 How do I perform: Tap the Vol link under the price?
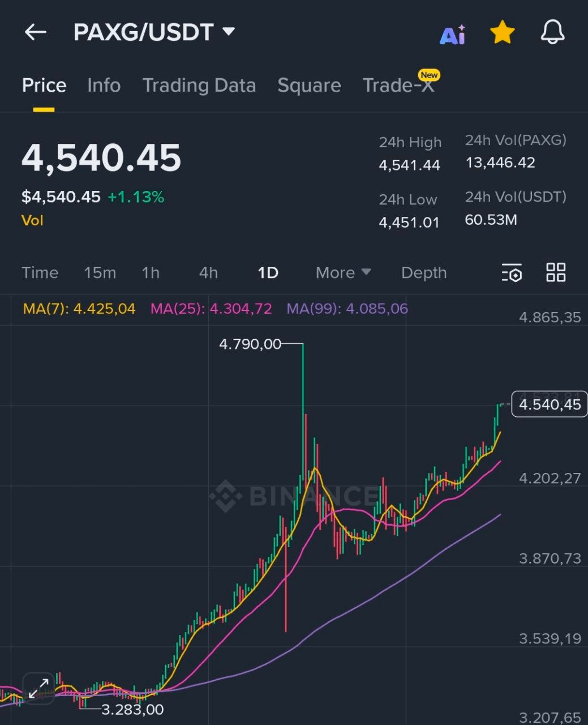[x=32, y=220]
